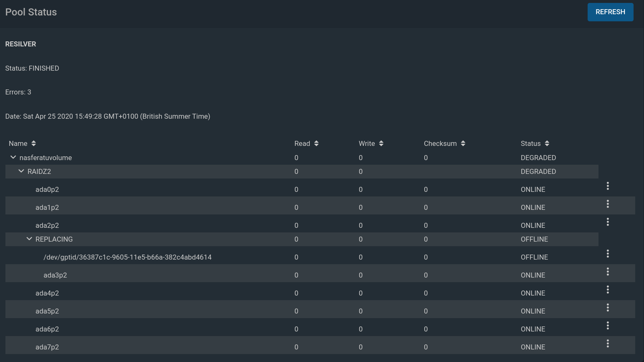This screenshot has width=644, height=362.
Task: Click the ada3p2 disk name
Action: (x=55, y=275)
